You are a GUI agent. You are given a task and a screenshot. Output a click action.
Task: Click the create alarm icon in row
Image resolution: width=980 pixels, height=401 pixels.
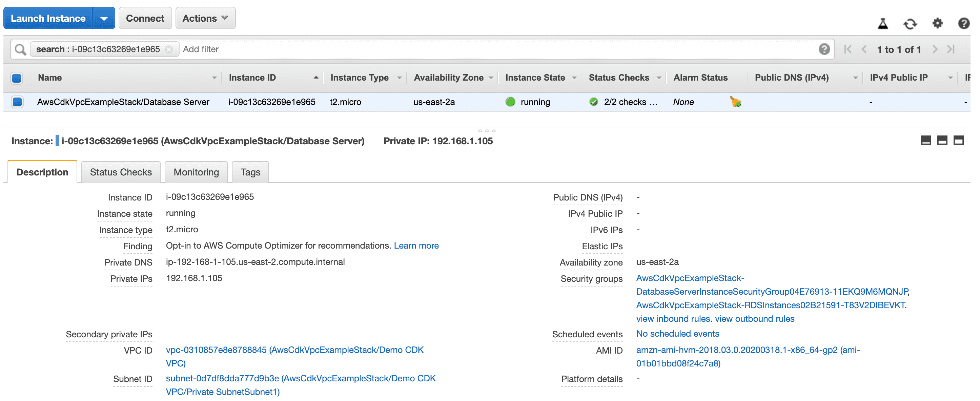coord(735,102)
